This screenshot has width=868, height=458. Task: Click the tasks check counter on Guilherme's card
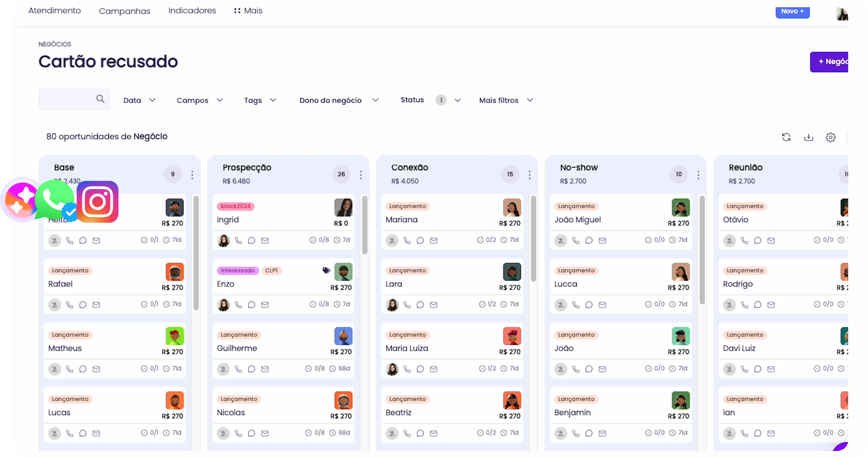(x=315, y=368)
